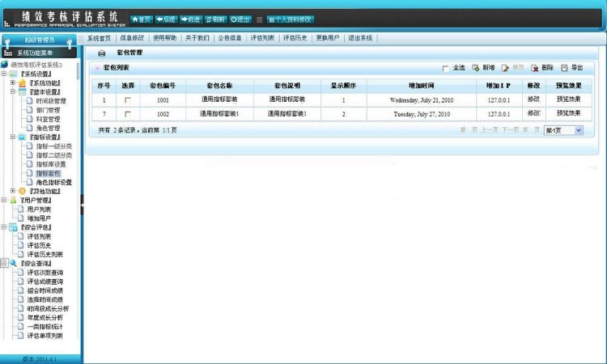The width and height of the screenshot is (607, 364).
Task: Click the orange circle icon of 其他功能
Action: (22, 191)
